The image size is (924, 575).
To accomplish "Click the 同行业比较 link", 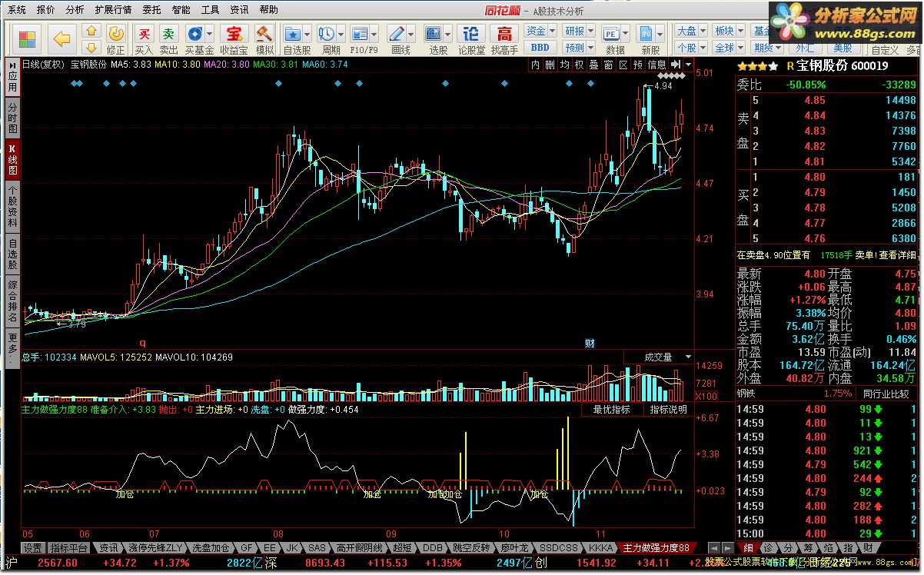I will [x=888, y=394].
